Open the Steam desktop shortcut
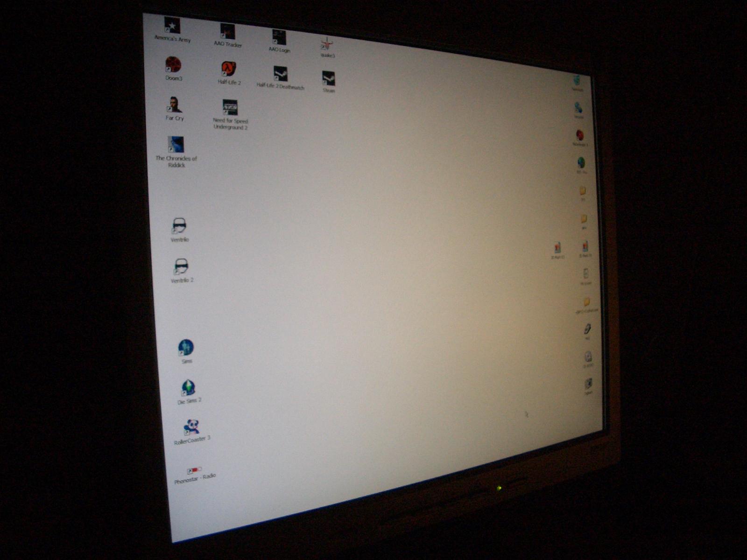 329,78
